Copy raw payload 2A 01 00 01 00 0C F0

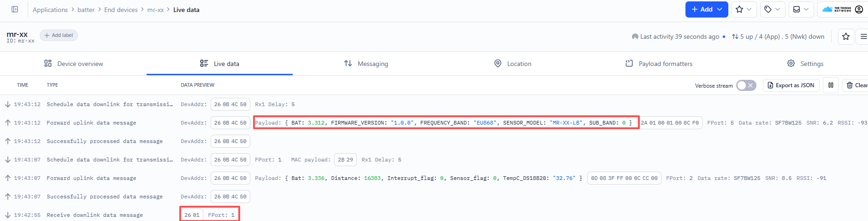click(x=670, y=123)
